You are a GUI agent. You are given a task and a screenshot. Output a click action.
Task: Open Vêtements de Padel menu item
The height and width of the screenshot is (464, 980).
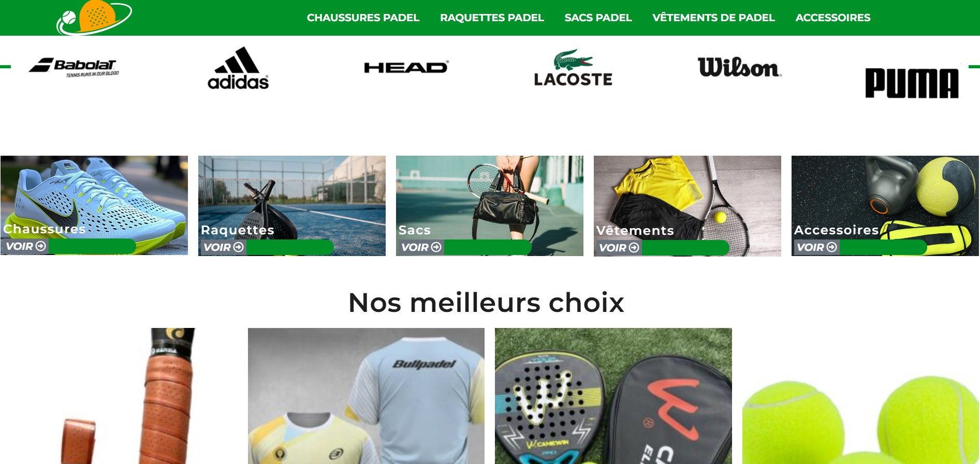point(713,18)
